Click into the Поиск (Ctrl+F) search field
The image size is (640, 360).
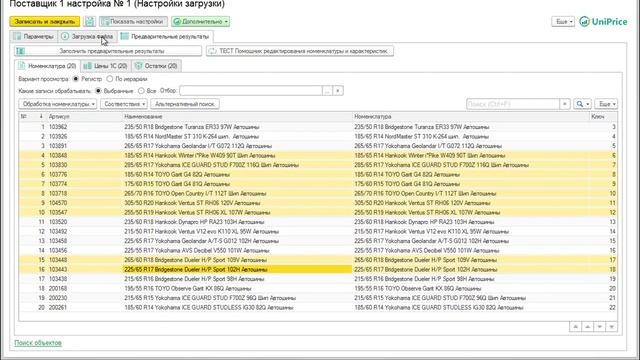[513, 104]
